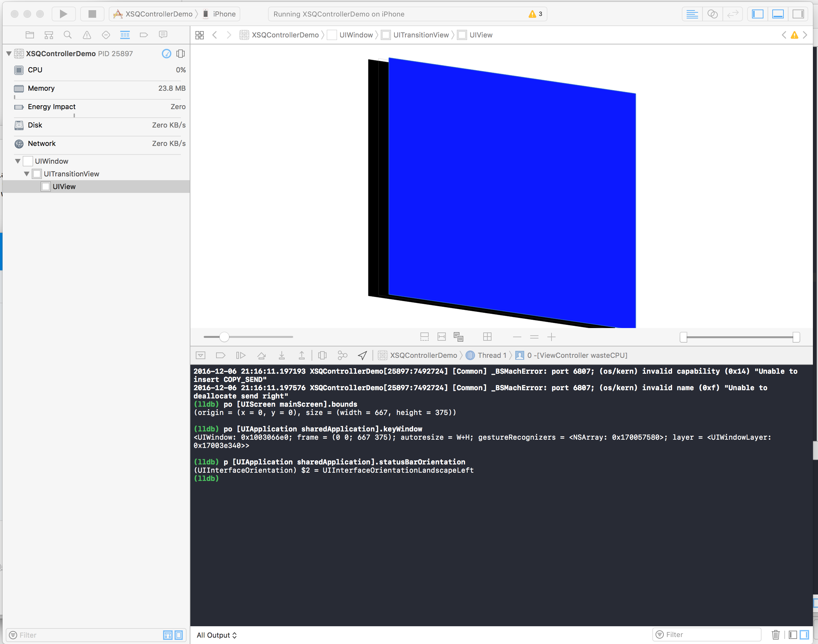Collapse the UITransitionView tree node
Image resolution: width=818 pixels, height=644 pixels.
(x=27, y=174)
